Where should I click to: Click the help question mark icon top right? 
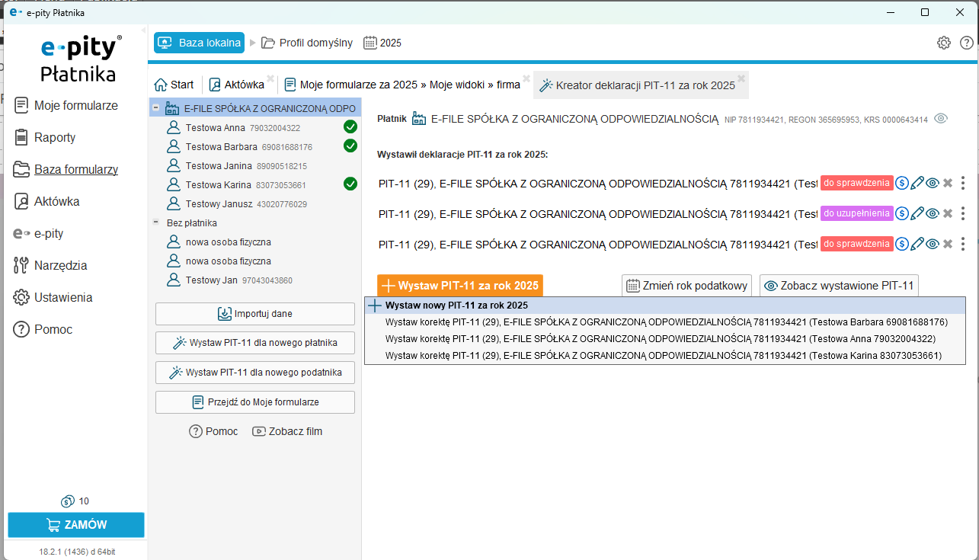[966, 43]
